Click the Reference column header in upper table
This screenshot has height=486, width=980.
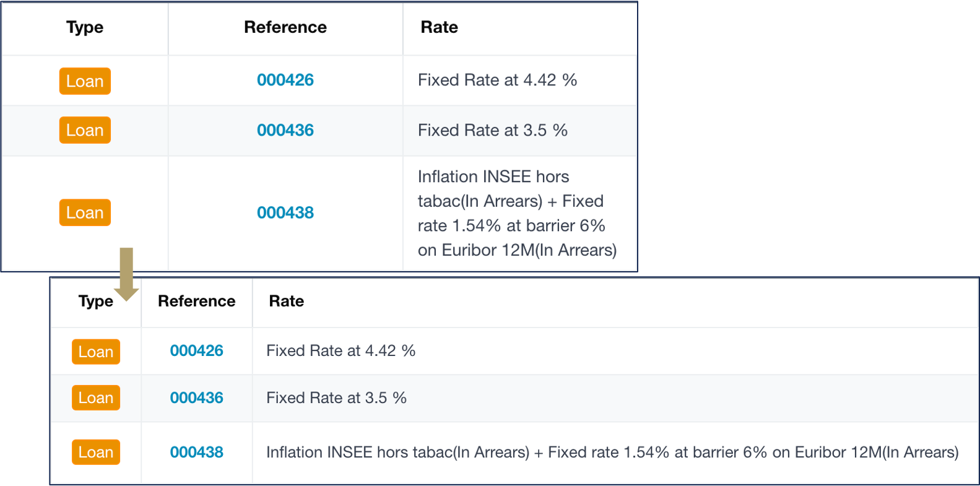[285, 27]
